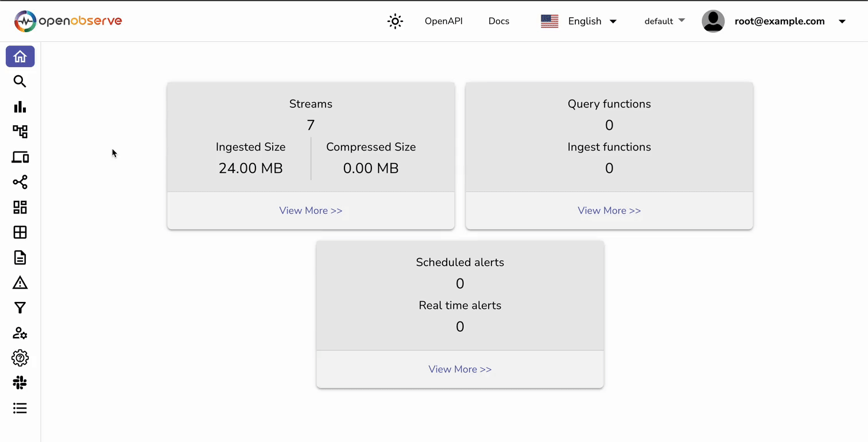This screenshot has height=442, width=868.
Task: Open the Docs menu item
Action: (498, 21)
